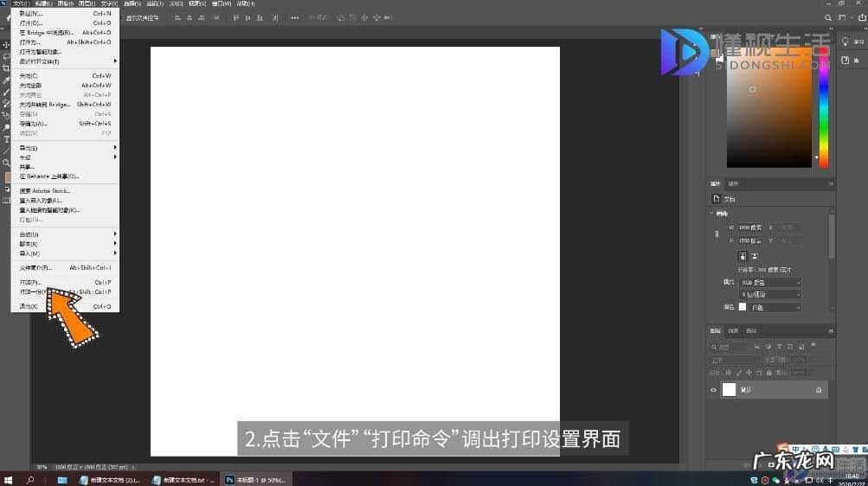Toggle the width-height link icon in Properties

717,234
